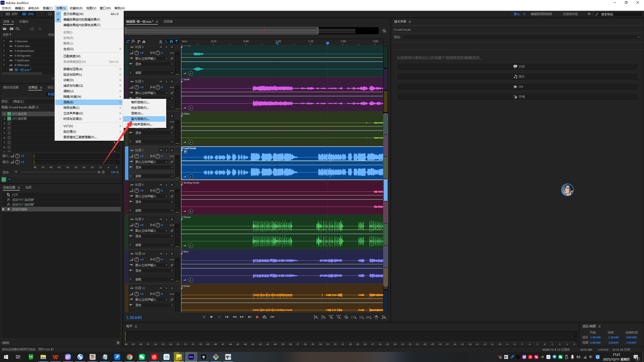Toggle power of first FFT 滤波器 effect
This screenshot has width=644, height=362.
(x=9, y=114)
